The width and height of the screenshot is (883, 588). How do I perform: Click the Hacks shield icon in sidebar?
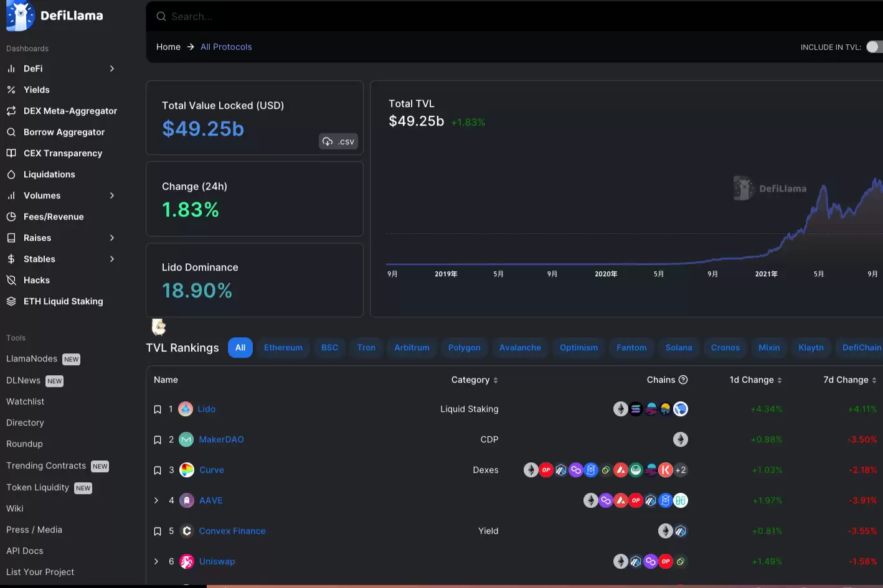(11, 280)
